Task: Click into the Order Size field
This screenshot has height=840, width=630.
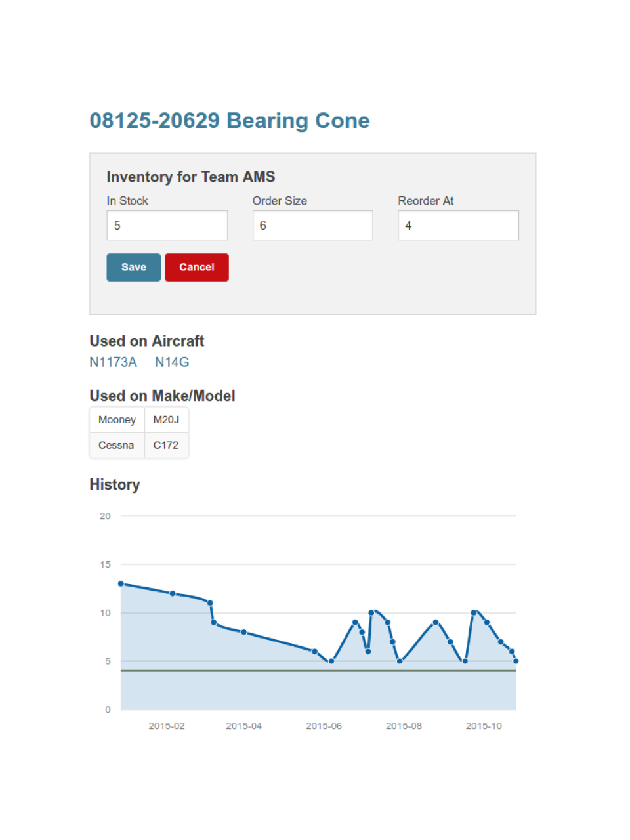Action: 312,225
